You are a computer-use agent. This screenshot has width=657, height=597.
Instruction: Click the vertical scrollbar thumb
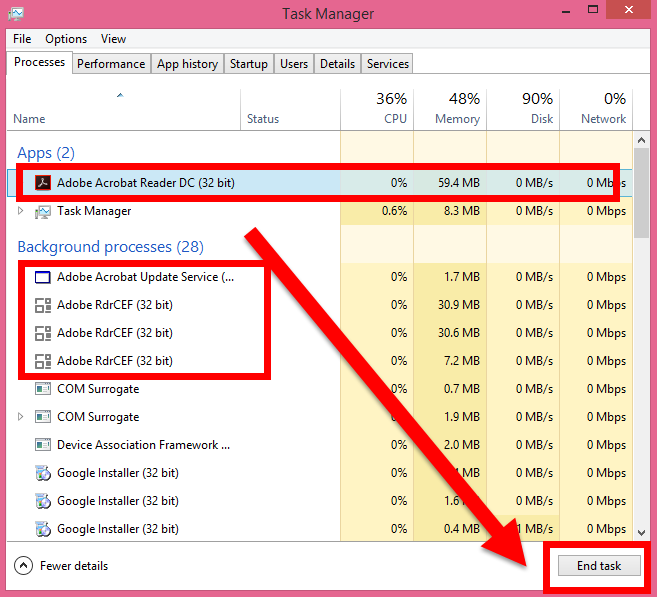coord(641,193)
